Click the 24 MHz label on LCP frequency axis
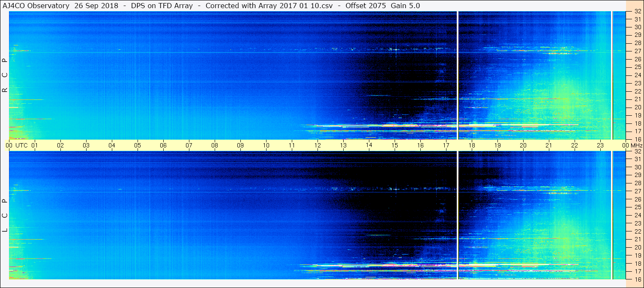The width and height of the screenshot is (644, 288). point(638,215)
